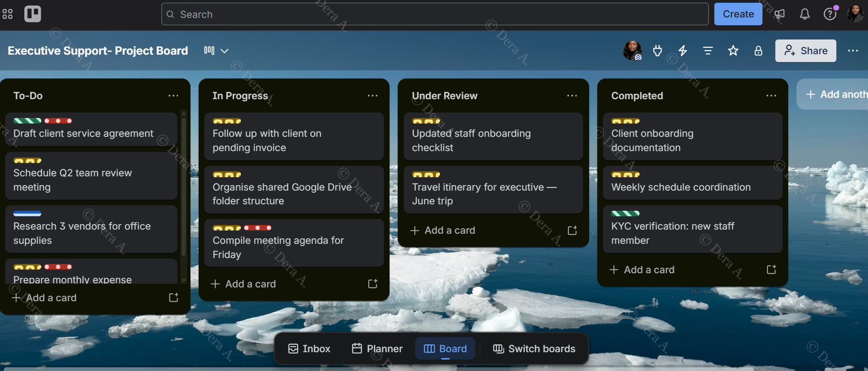Focus the Search field
The height and width of the screenshot is (371, 868).
tap(435, 14)
